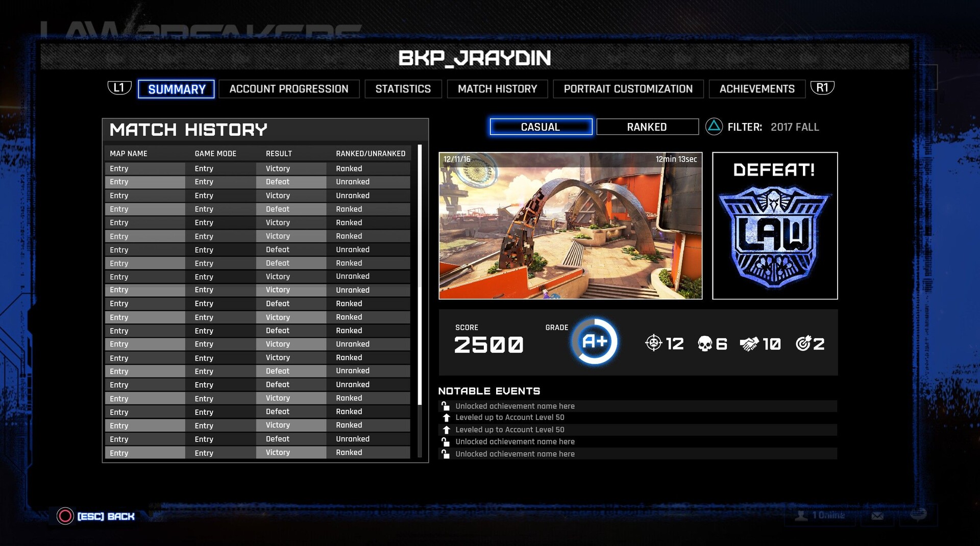The height and width of the screenshot is (546, 980).
Task: Click the Match History panel title
Action: tap(188, 130)
